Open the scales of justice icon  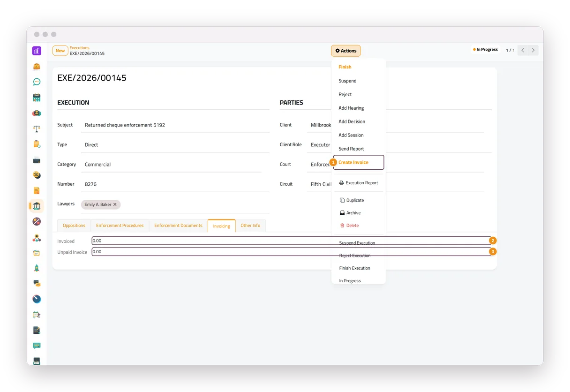coord(37,128)
